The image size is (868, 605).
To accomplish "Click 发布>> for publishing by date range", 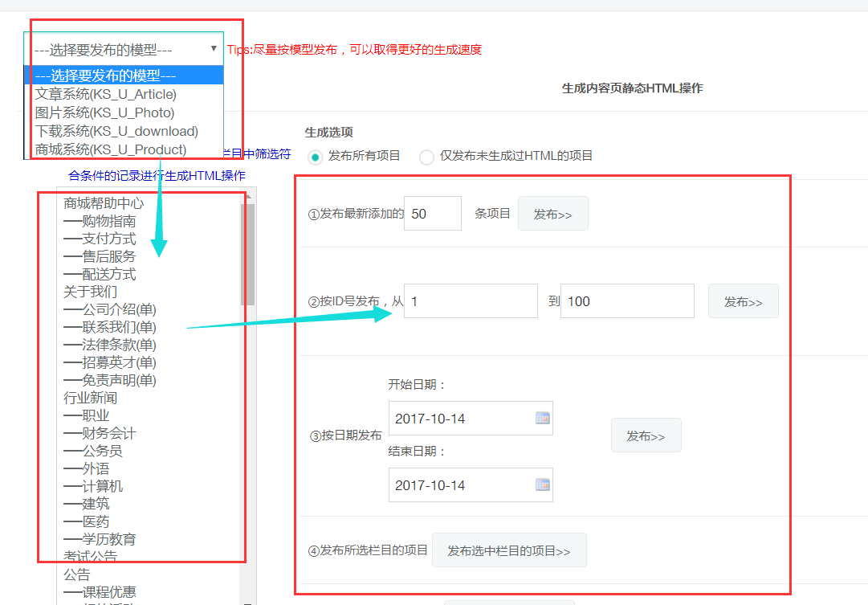I will [x=646, y=435].
